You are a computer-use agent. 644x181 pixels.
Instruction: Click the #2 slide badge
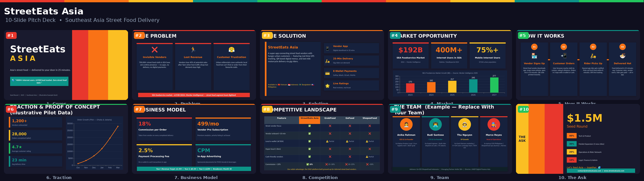click(x=139, y=35)
